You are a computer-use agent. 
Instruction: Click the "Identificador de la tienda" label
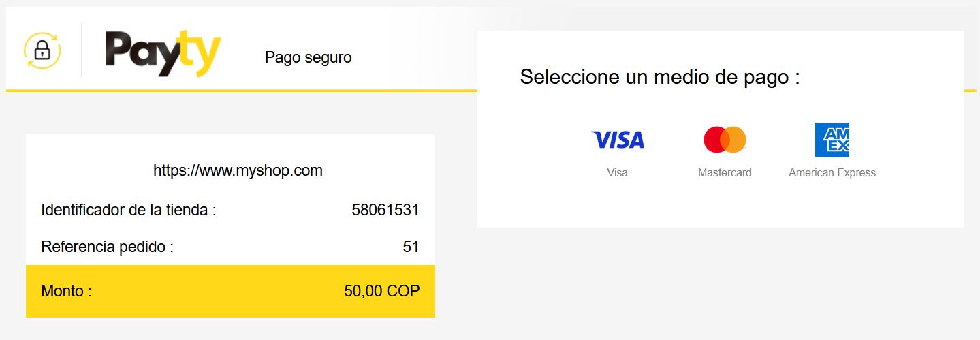(129, 210)
